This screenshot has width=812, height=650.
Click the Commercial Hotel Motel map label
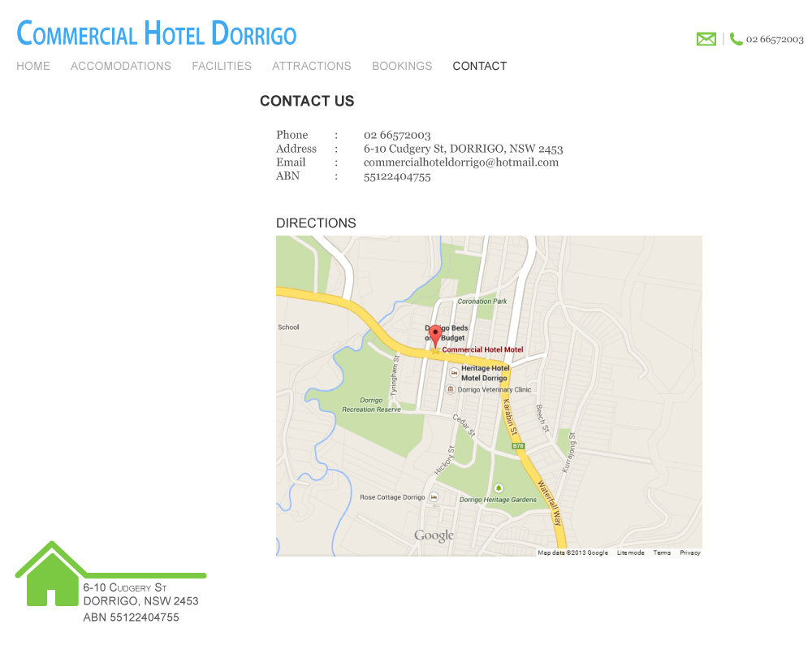click(x=482, y=350)
